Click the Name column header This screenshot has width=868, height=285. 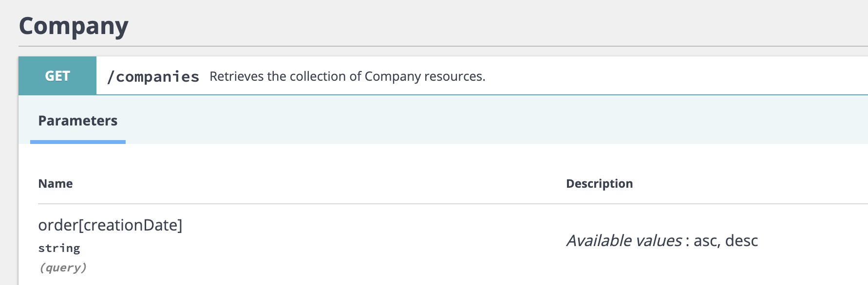coord(56,183)
